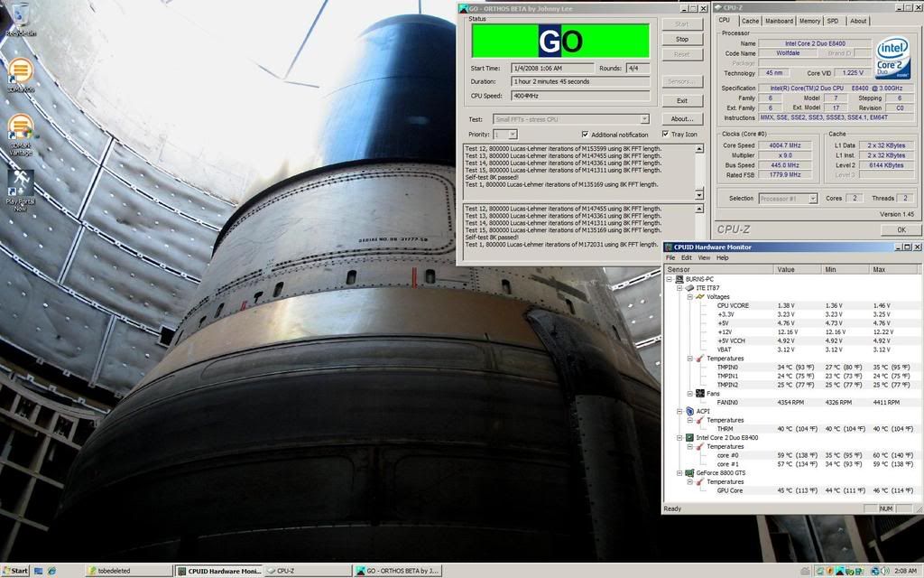Click the Stop button in ORTHOS
The image size is (924, 578).
682,39
